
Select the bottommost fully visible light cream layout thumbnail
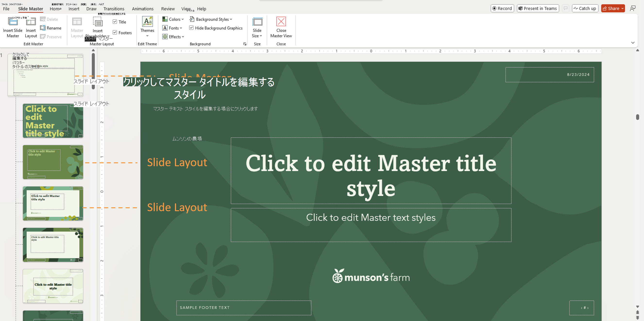pos(53,286)
